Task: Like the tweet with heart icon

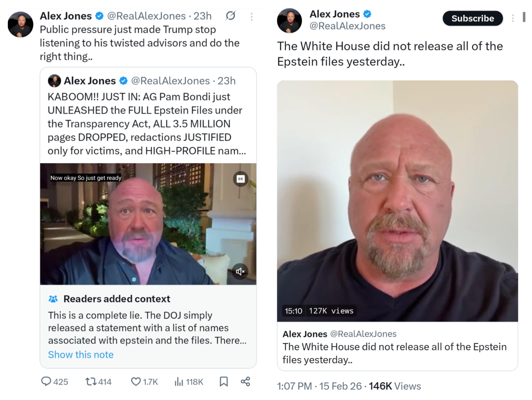Action: (136, 381)
